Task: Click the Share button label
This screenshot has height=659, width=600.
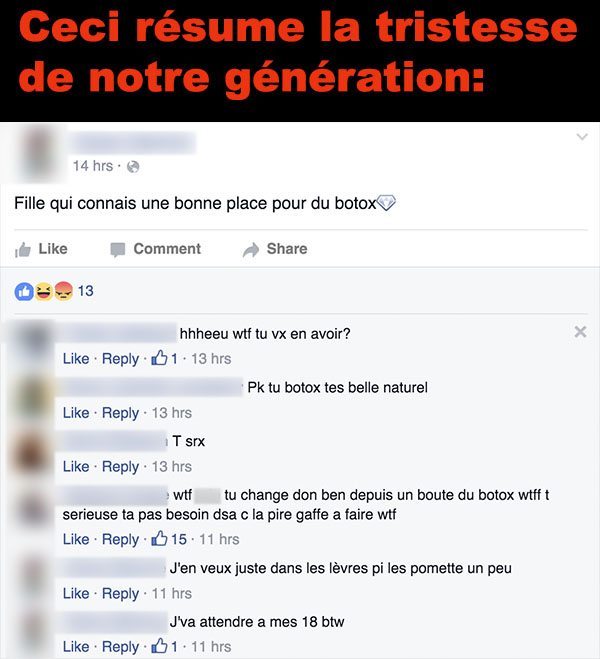Action: 287,249
